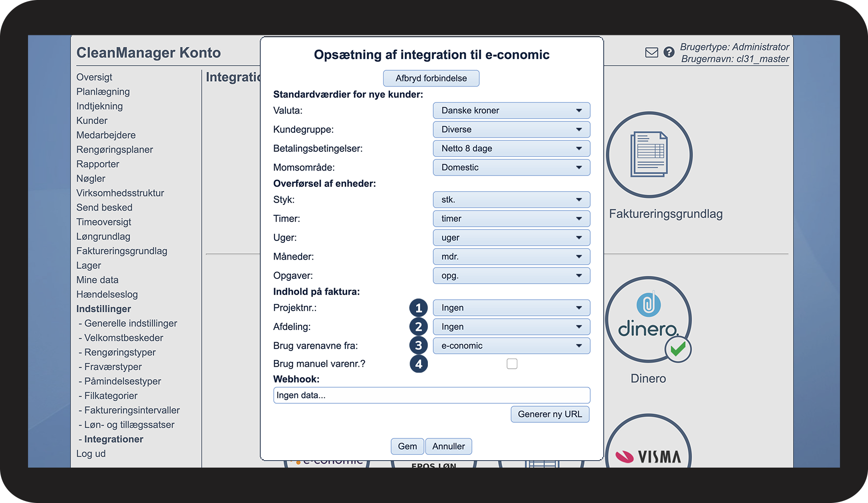Save settings with the Gem button

click(x=407, y=446)
